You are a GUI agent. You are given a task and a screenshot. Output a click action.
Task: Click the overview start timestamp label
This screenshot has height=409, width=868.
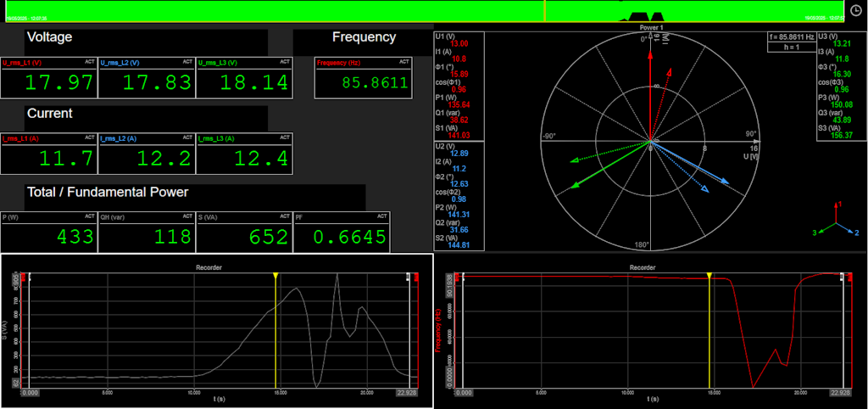pyautogui.click(x=27, y=19)
